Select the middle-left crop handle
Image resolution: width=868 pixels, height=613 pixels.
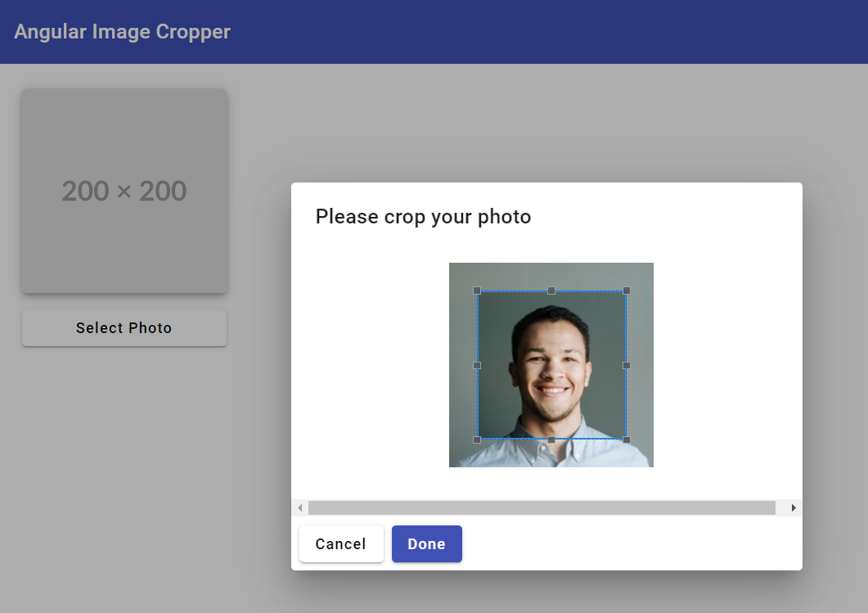tap(476, 365)
